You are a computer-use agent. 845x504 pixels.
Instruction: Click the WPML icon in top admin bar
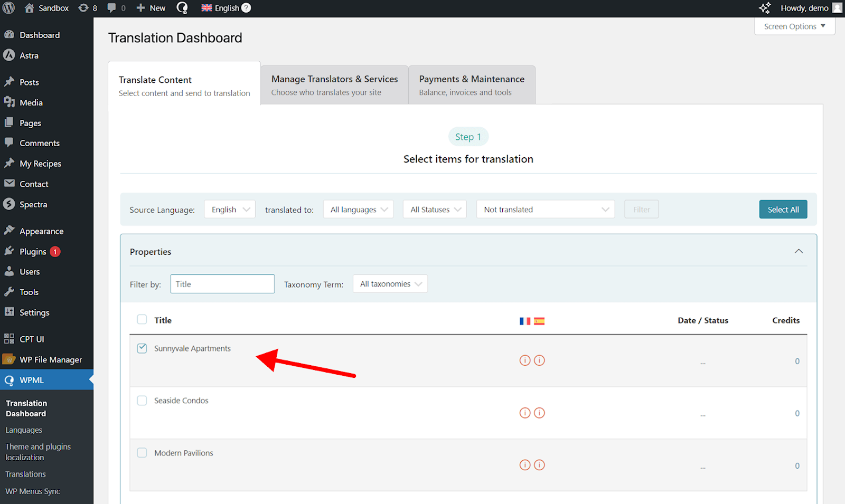click(182, 8)
